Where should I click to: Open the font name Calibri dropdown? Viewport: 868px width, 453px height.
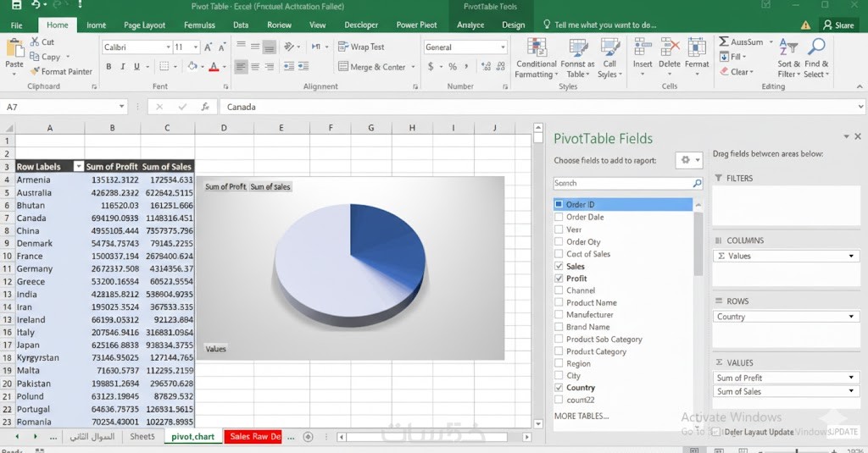[169, 47]
